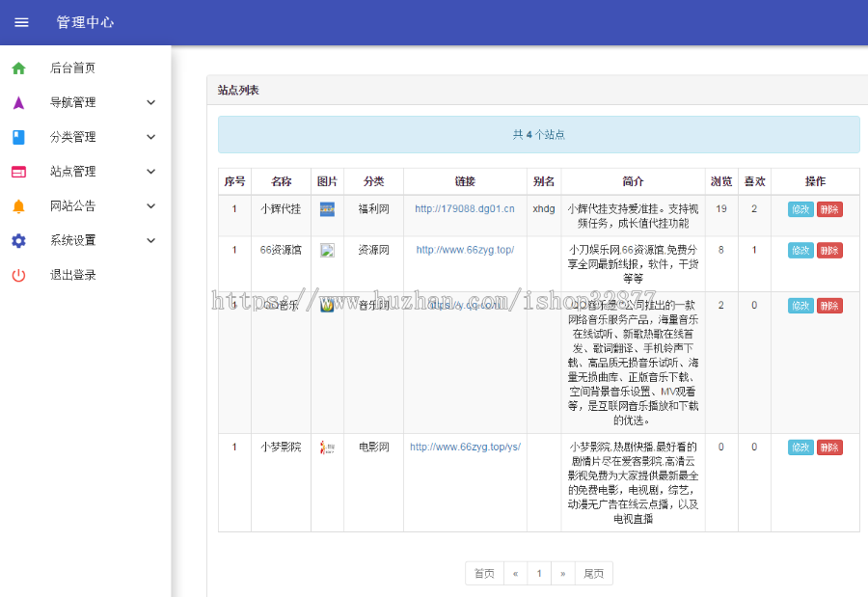Expand 站点管理 chevron
Viewport: 868px width, 597px height.
coord(151,172)
